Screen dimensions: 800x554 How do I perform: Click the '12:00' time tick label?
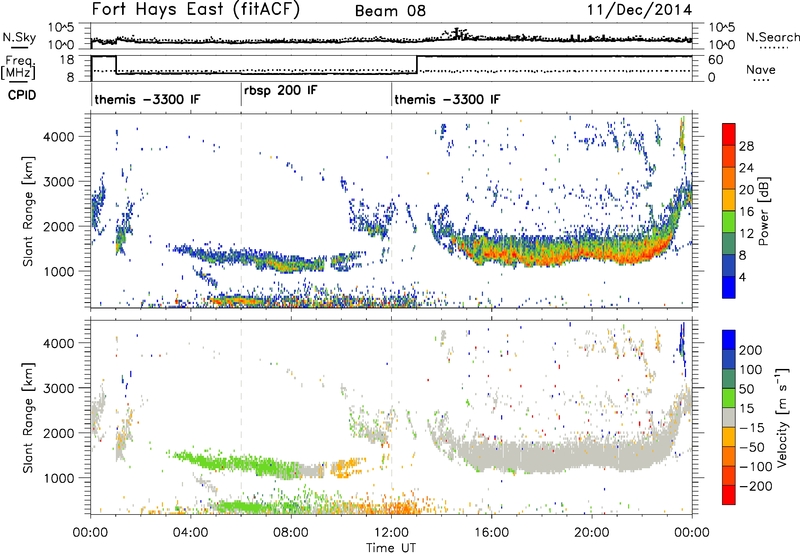pos(391,533)
